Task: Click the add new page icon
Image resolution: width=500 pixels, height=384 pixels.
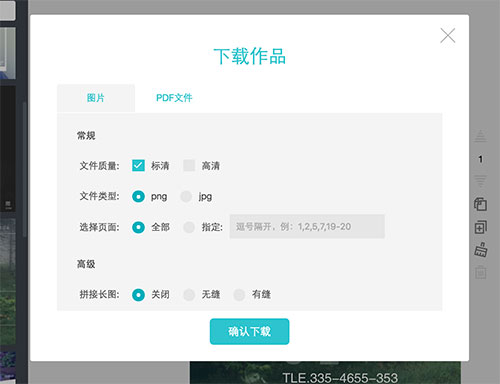Action: (x=480, y=227)
